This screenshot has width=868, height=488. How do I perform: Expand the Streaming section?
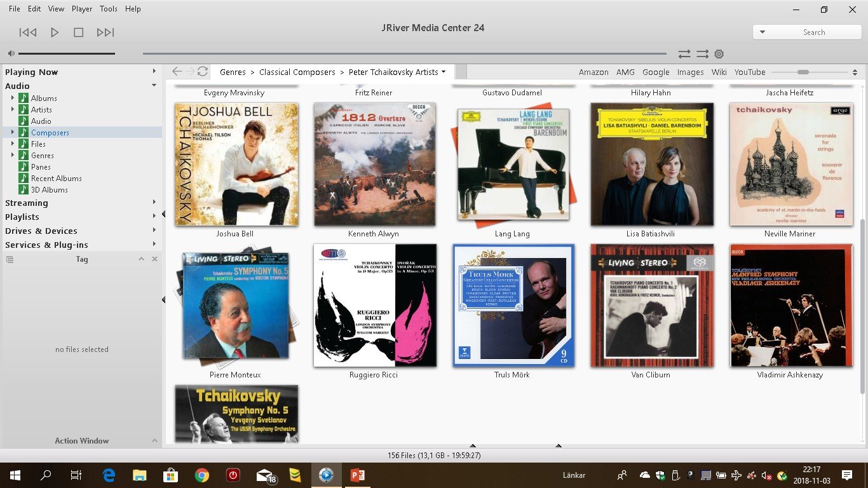(154, 203)
